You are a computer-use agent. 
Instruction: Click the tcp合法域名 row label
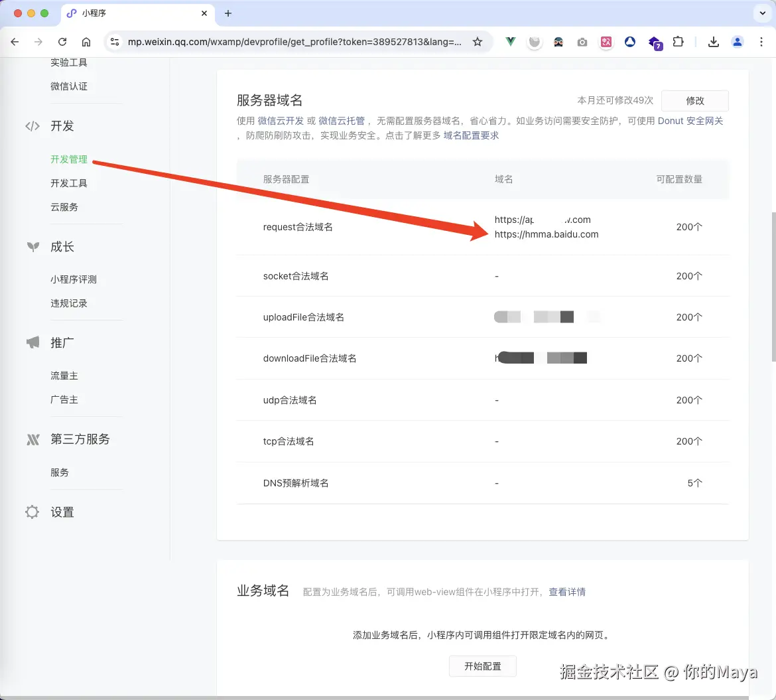pyautogui.click(x=289, y=441)
